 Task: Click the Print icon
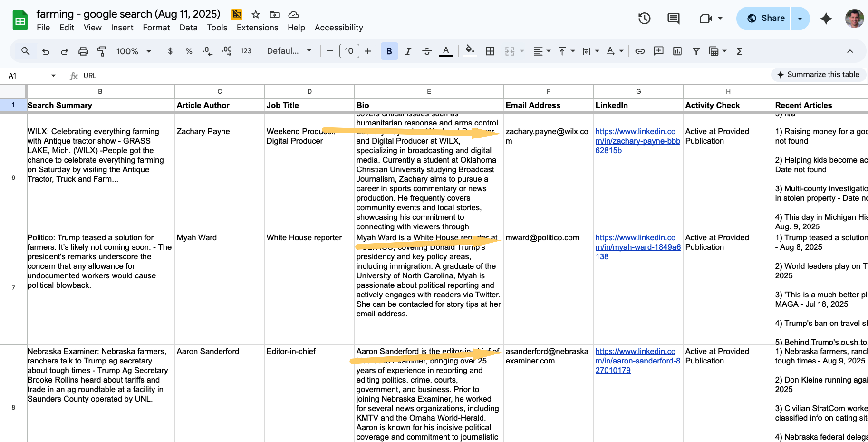[x=83, y=51]
